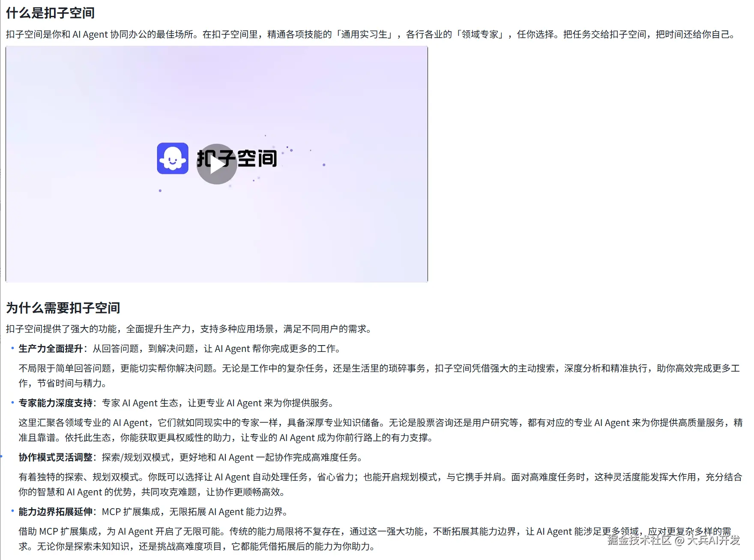Click the paragraph starting "不局限于简单回答问题"
The image size is (754, 560).
379,375
